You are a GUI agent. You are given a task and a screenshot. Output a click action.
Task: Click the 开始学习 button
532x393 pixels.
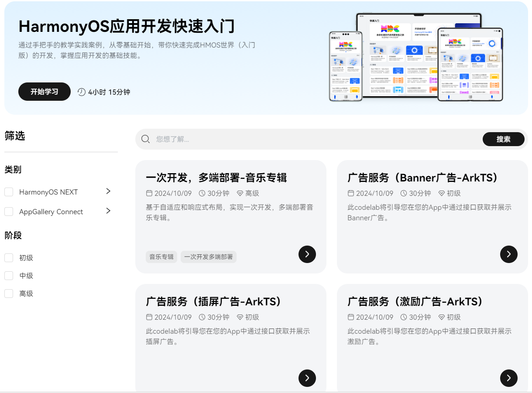point(45,92)
